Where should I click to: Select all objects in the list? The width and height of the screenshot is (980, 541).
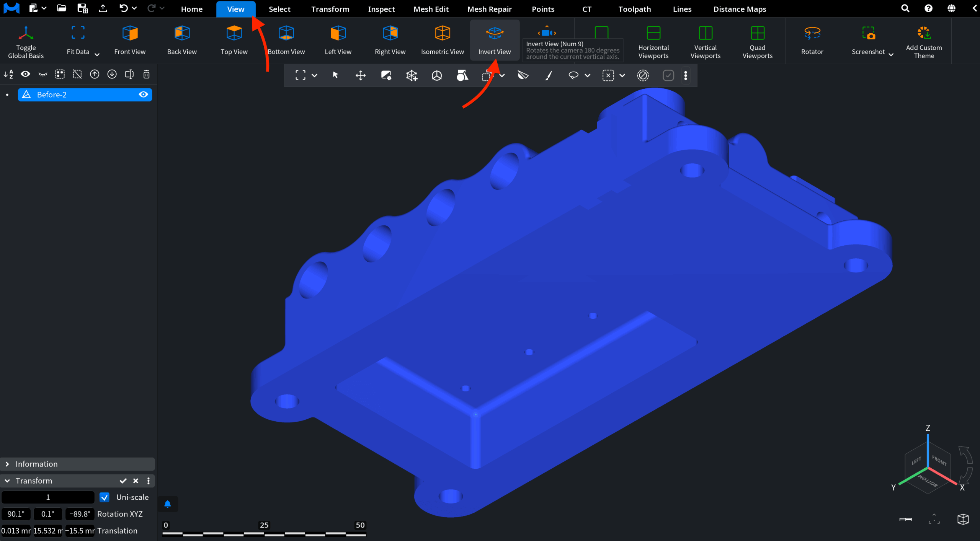(x=60, y=74)
